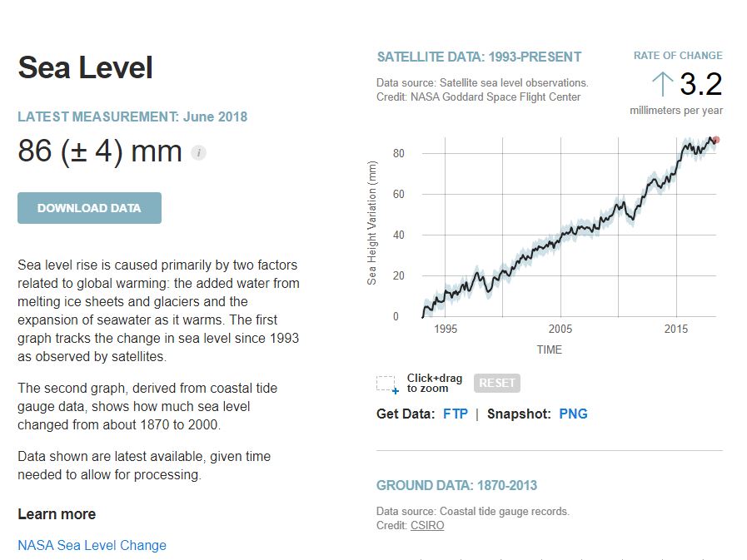The width and height of the screenshot is (747, 560).
Task: Click the red marker at the chart's end
Action: [715, 141]
